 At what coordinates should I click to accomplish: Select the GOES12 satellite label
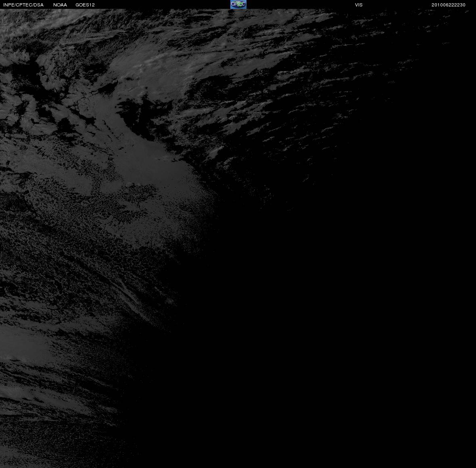pyautogui.click(x=85, y=5)
